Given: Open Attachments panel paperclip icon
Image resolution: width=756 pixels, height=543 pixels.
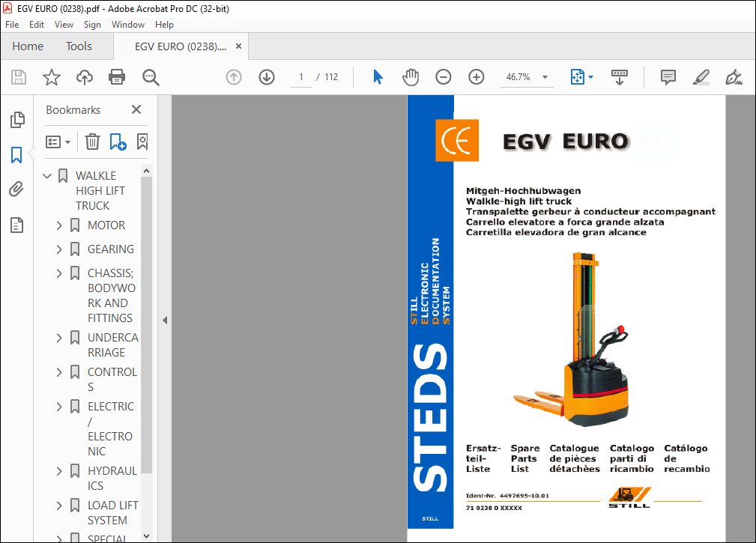Looking at the screenshot, I should 16,189.
